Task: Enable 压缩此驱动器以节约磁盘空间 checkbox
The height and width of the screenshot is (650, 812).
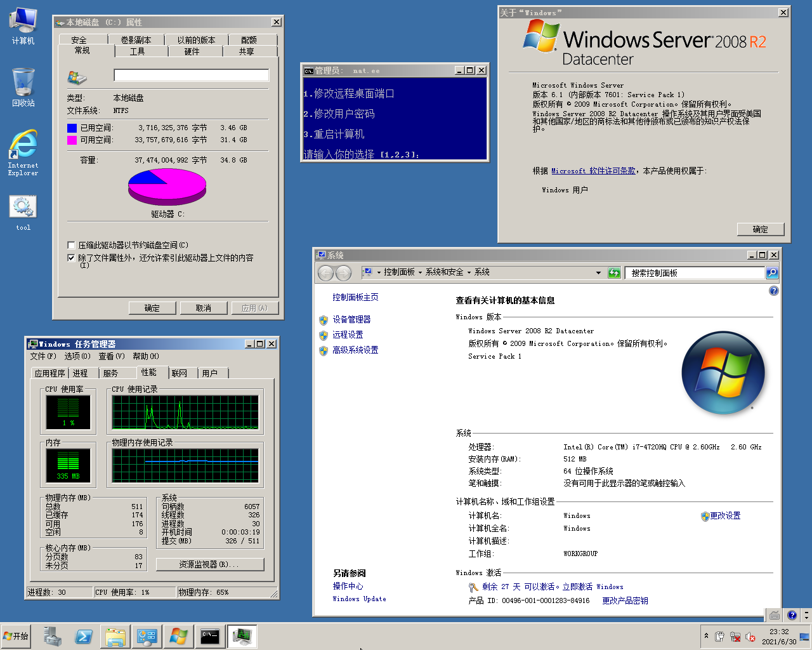Action: 72,245
